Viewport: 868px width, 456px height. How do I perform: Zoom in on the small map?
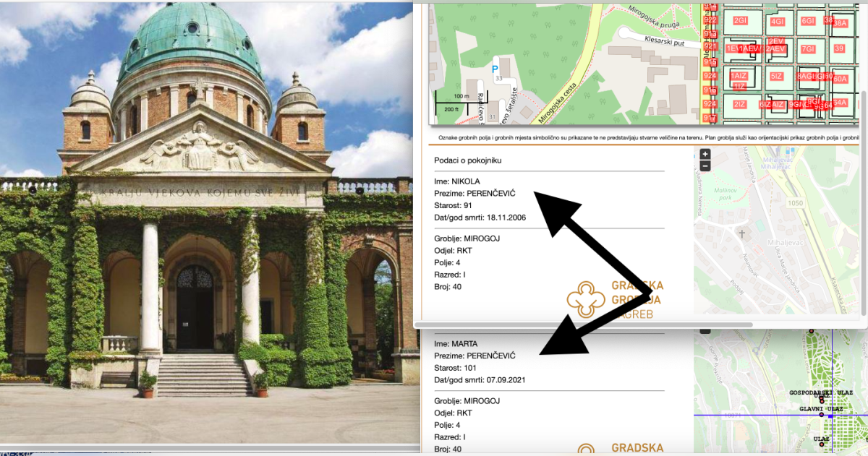point(705,154)
